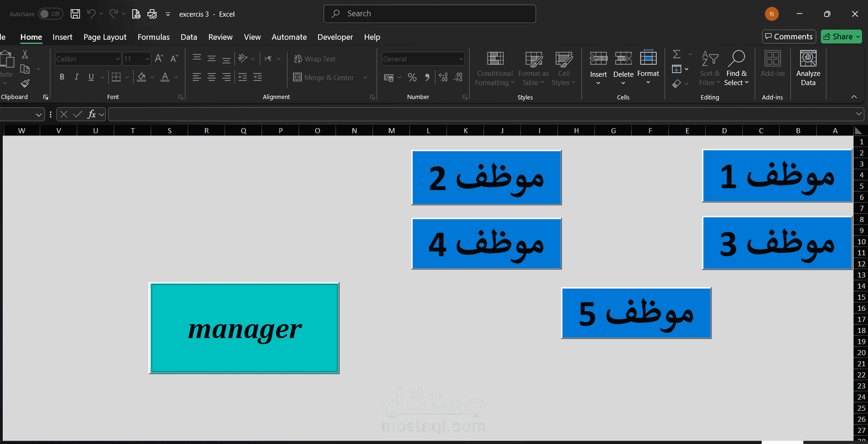Click the Insert Function fx icon
The image size is (868, 444).
point(92,114)
